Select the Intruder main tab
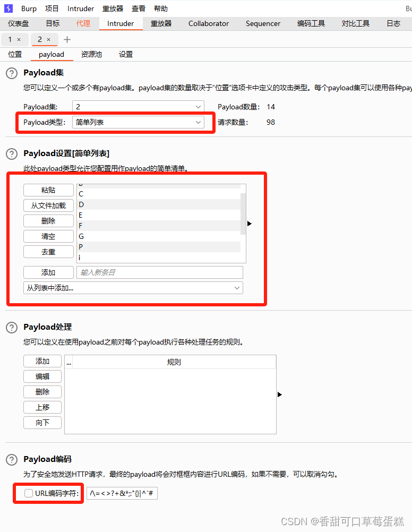The width and height of the screenshot is (412, 532). click(121, 23)
